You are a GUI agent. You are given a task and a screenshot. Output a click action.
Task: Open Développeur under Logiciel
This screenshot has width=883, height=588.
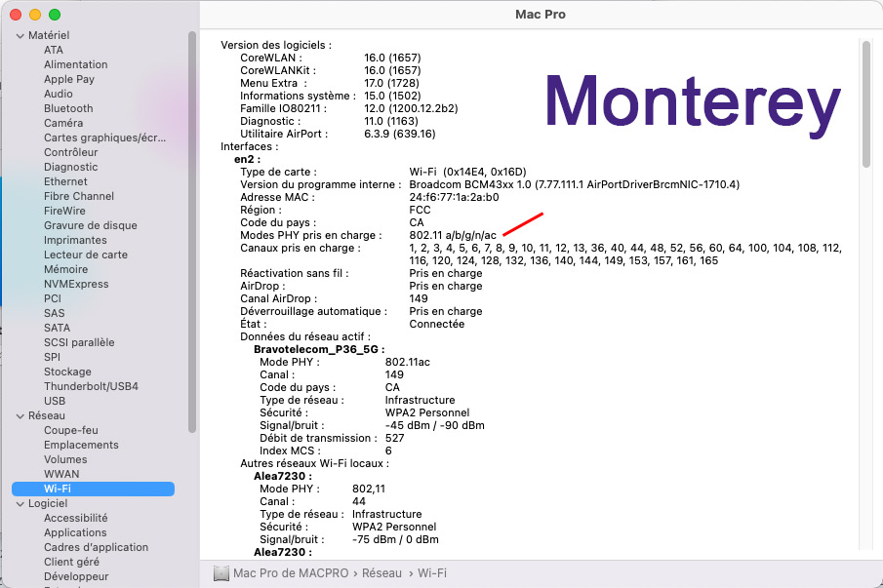[76, 576]
